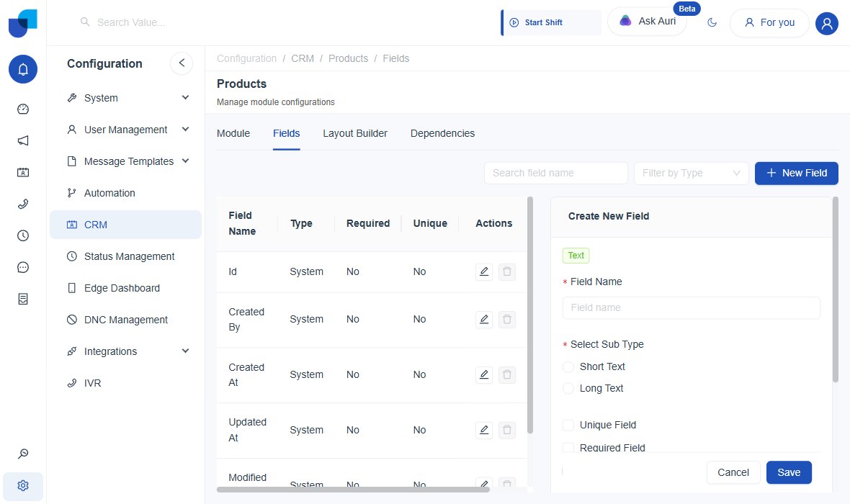Check the Required Field checkbox
The height and width of the screenshot is (504, 850).
tap(568, 448)
